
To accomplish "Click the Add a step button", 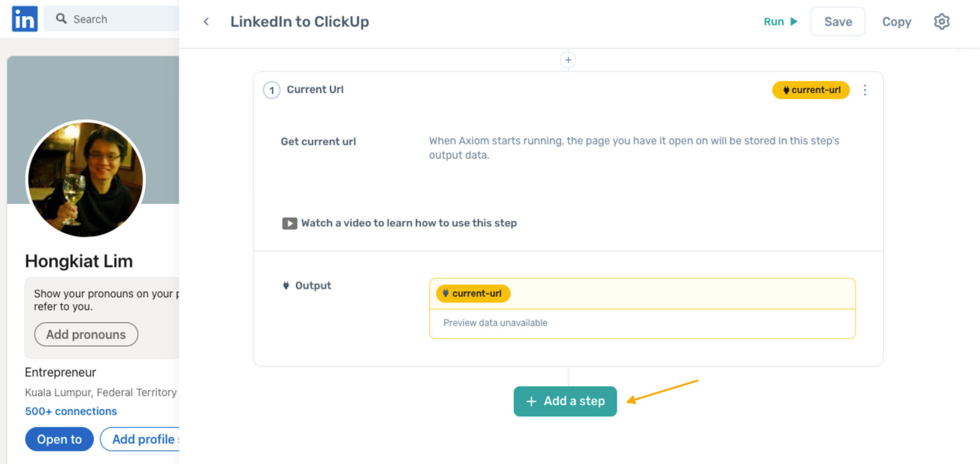I will pos(565,401).
